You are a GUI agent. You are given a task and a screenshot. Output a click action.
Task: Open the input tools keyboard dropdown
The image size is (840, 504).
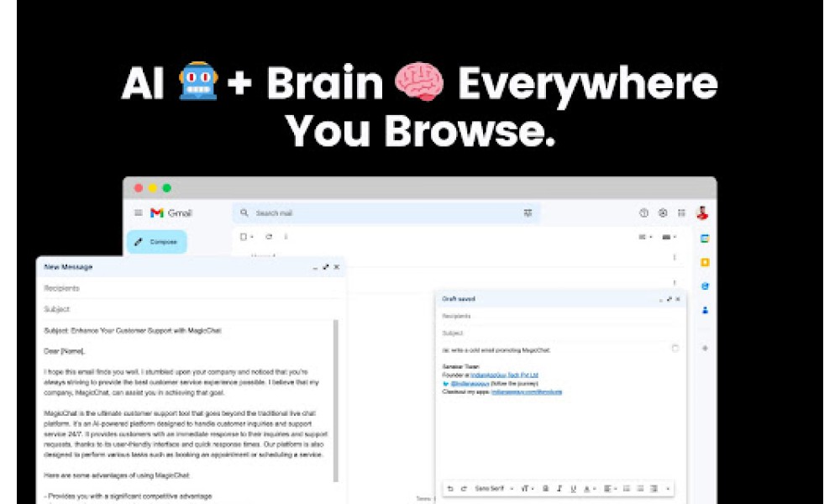669,237
